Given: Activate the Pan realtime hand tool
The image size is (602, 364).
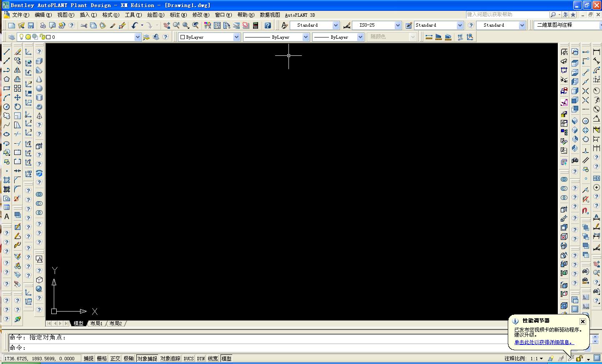Looking at the screenshot, I should pyautogui.click(x=166, y=25).
